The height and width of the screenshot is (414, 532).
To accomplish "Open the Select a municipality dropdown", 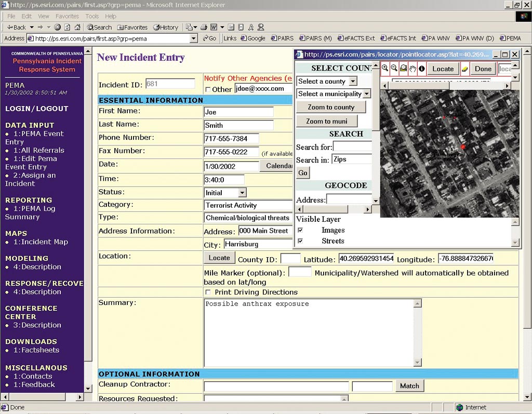I will (x=366, y=94).
